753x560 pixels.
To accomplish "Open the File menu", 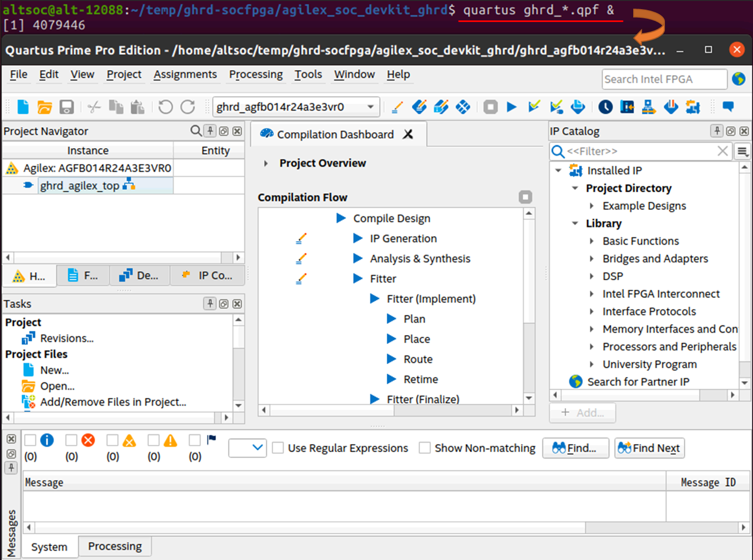I will (x=19, y=74).
